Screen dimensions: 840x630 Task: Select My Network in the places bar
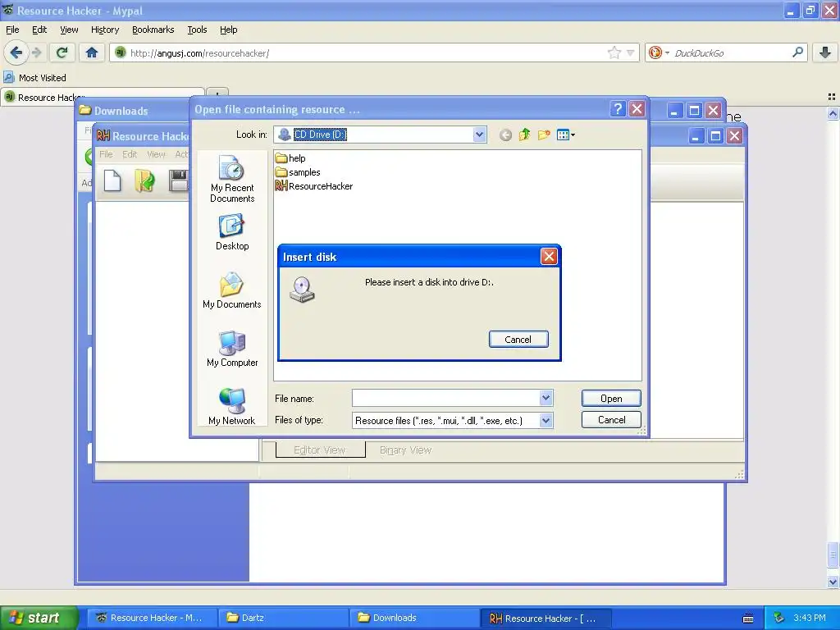pyautogui.click(x=232, y=407)
